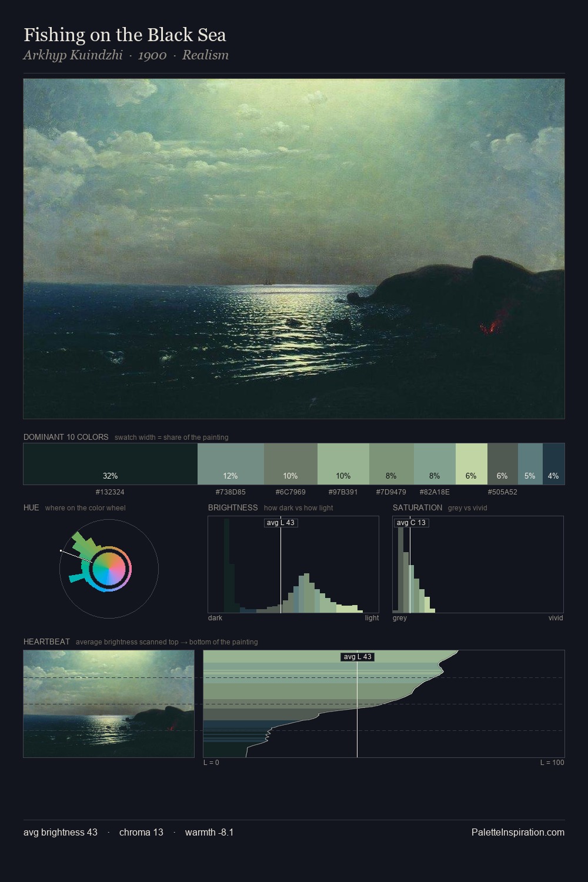Viewport: 588px width, 882px height.
Task: Select the dark grey 6% swatch #505A52
Action: 503,464
